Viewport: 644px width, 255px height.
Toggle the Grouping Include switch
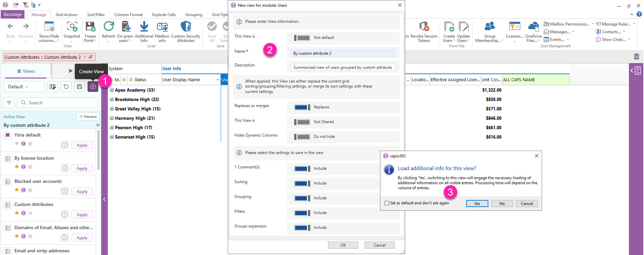[x=302, y=198]
